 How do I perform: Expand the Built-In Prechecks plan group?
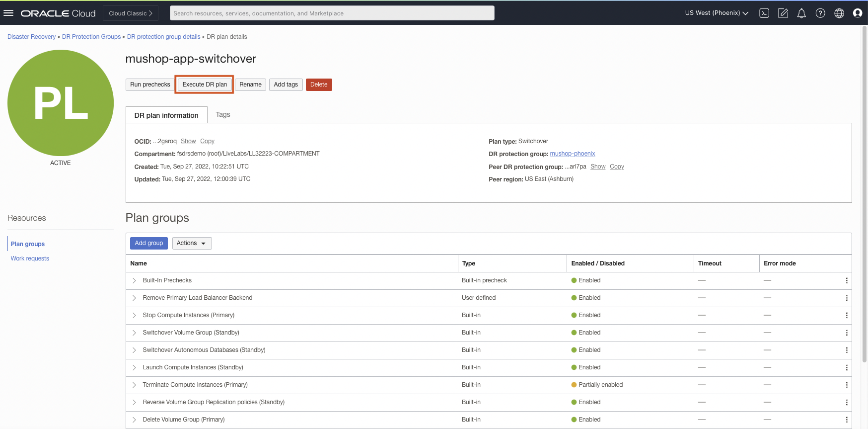pyautogui.click(x=134, y=281)
